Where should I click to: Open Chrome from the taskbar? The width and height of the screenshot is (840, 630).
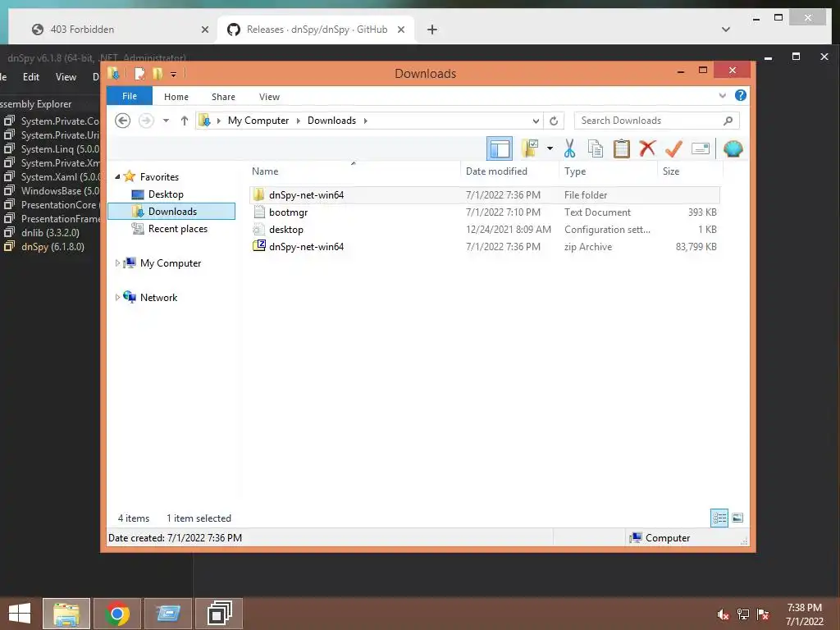pos(116,614)
